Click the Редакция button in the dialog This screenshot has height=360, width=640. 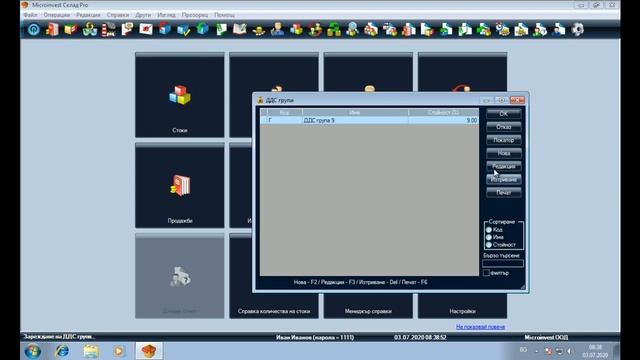click(504, 166)
